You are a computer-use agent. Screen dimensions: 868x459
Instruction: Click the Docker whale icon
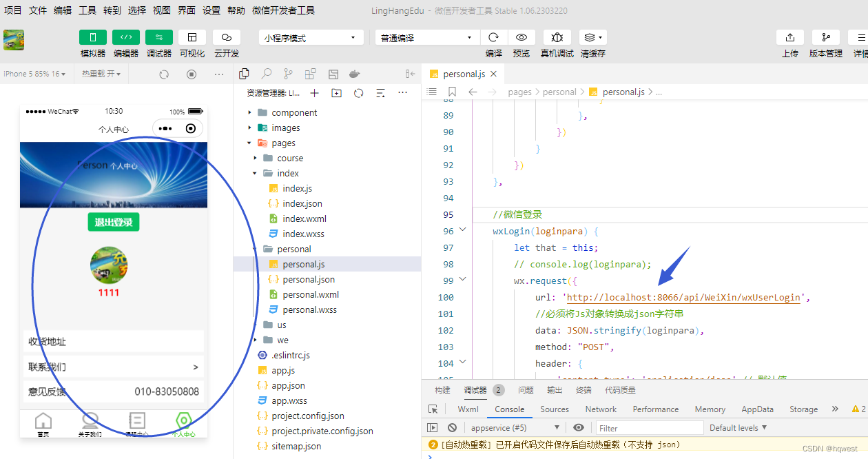tap(355, 74)
